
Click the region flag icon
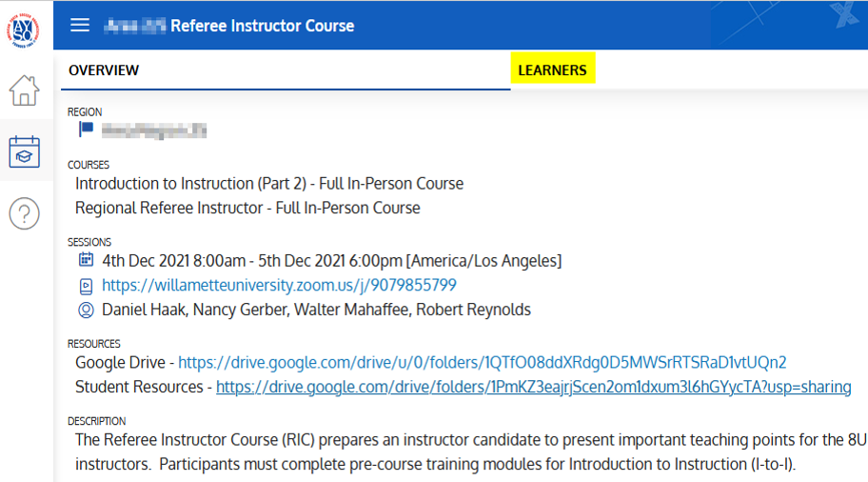pyautogui.click(x=87, y=130)
